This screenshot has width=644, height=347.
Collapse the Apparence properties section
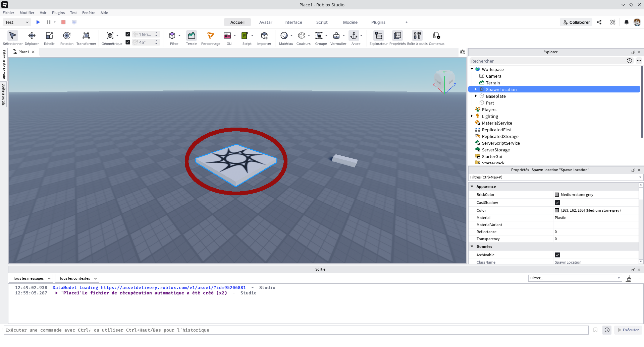(472, 187)
